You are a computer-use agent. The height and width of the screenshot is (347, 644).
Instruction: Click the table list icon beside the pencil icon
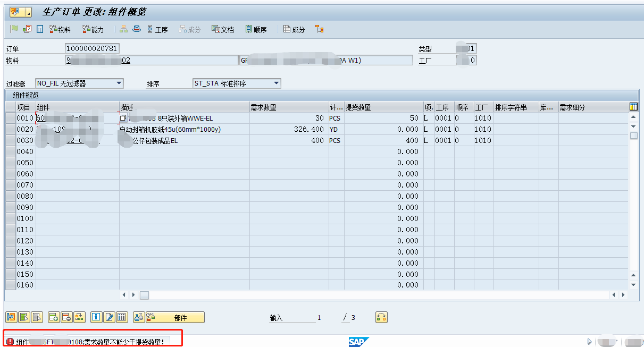click(122, 317)
